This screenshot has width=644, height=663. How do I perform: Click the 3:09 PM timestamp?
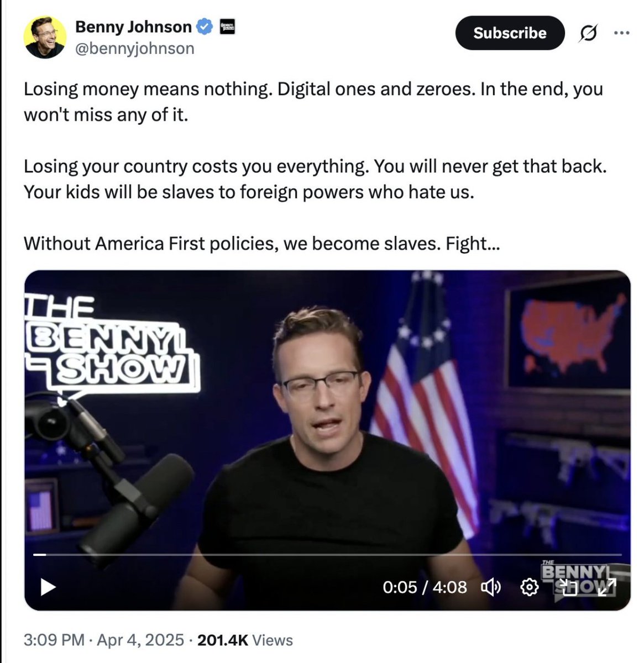tap(54, 640)
